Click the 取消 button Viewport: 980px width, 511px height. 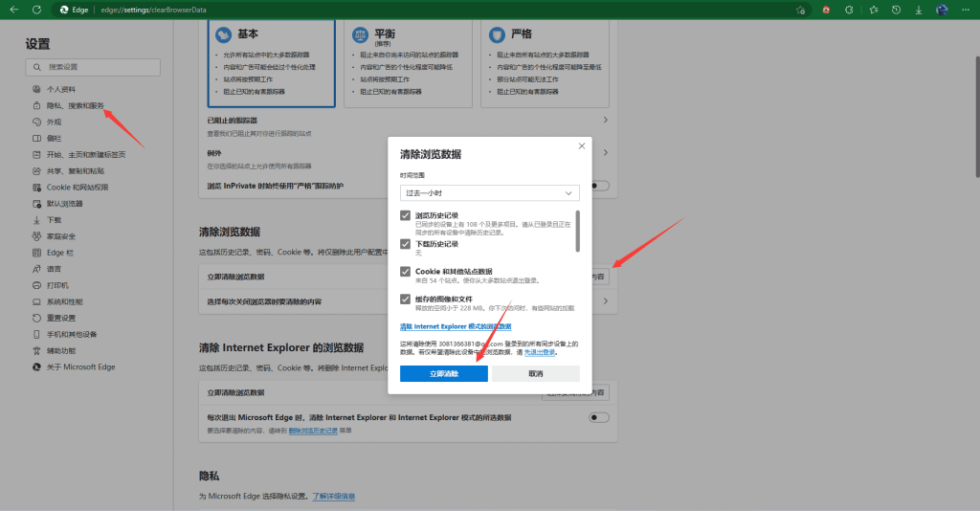[536, 373]
